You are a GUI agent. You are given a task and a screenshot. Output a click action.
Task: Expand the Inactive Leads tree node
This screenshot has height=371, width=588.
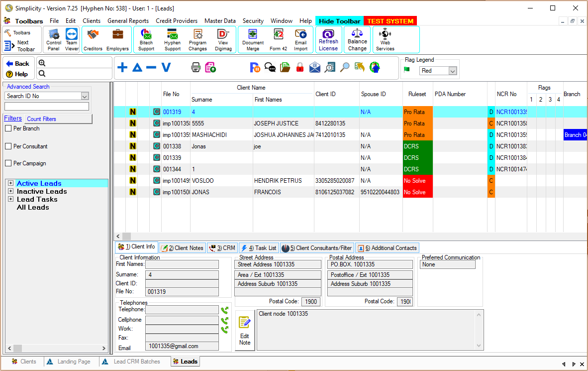click(x=10, y=191)
